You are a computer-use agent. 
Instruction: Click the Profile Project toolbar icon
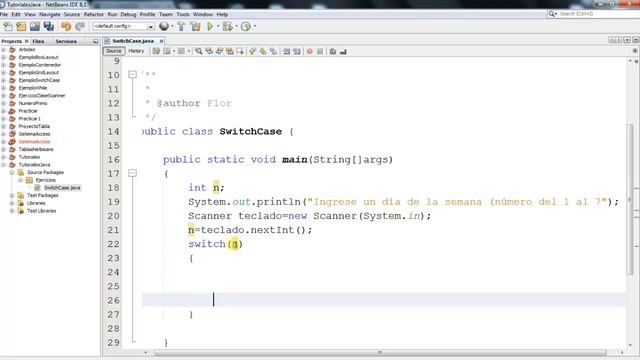245,27
